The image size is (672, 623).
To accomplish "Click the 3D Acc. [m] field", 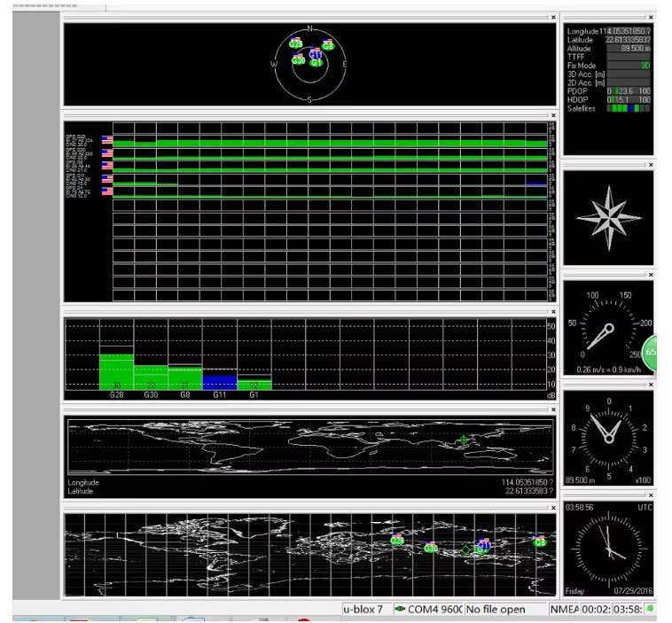I will click(629, 74).
